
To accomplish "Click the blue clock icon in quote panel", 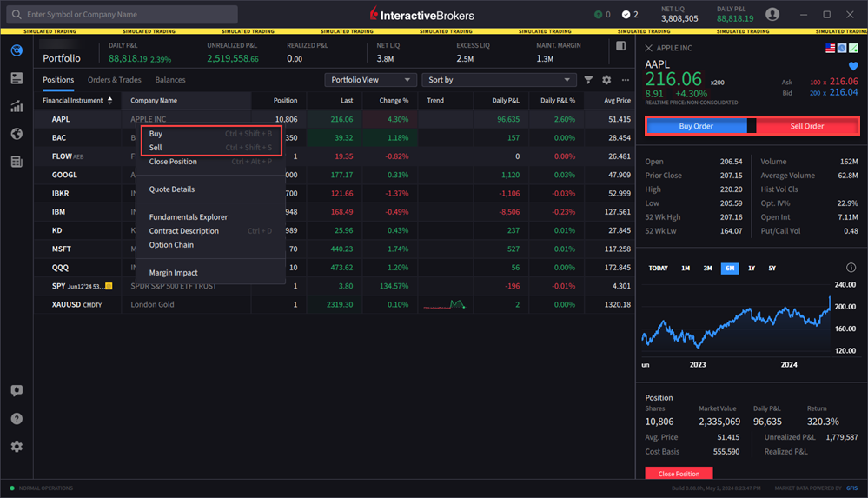I will [842, 48].
